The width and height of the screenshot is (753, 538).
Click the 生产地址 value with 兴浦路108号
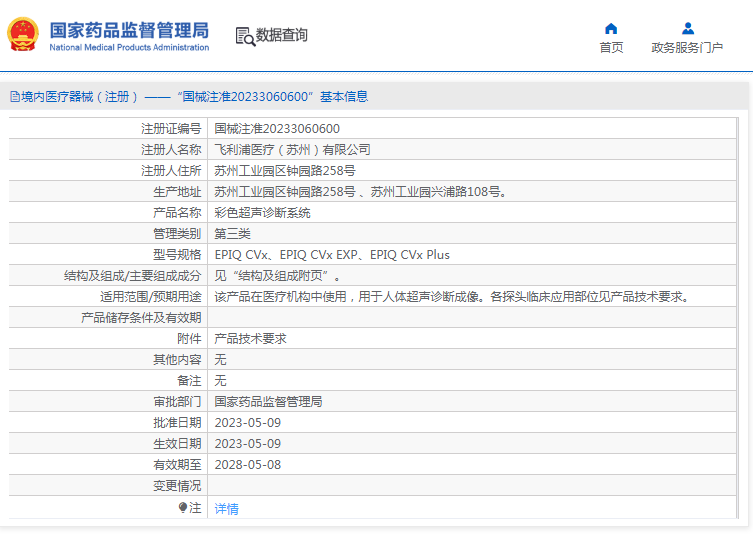click(361, 192)
